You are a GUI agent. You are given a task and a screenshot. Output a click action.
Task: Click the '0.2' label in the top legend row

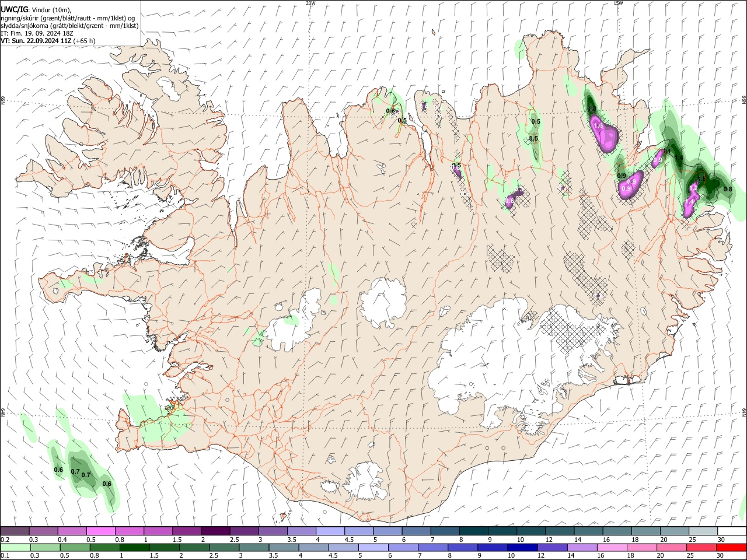pos(5,540)
